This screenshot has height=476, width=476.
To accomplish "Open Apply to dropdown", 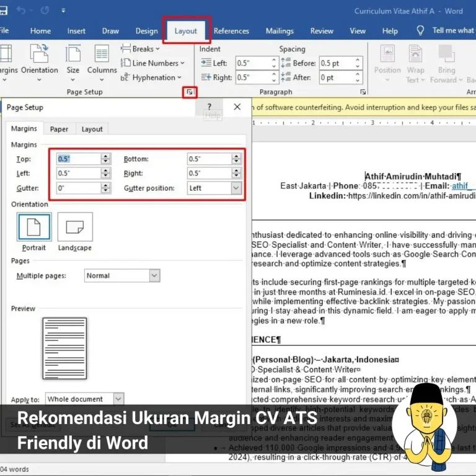I will coord(85,399).
